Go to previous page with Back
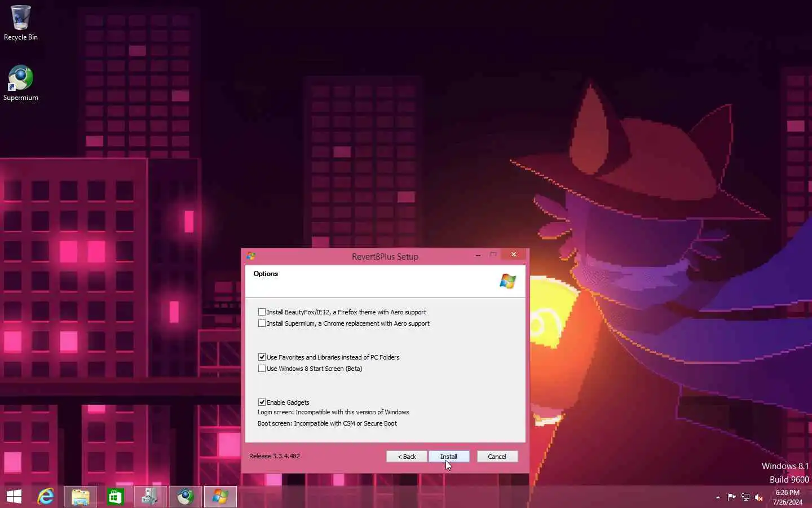The image size is (812, 508). [407, 456]
